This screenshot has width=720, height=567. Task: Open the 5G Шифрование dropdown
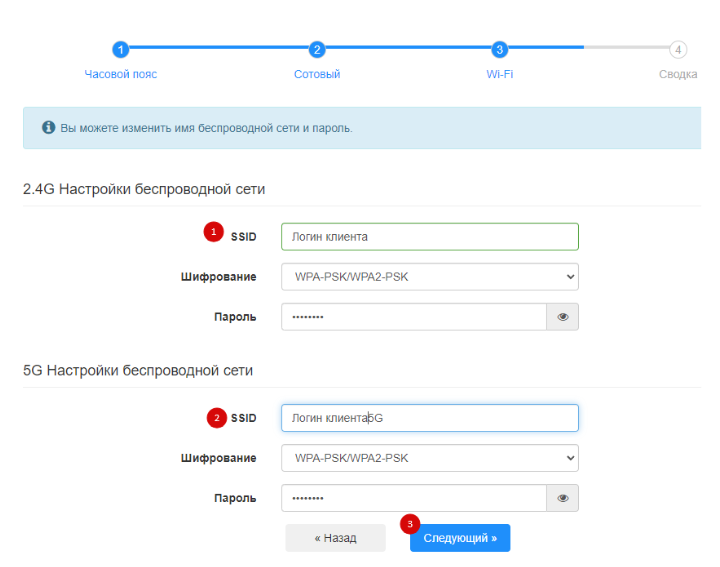429,458
